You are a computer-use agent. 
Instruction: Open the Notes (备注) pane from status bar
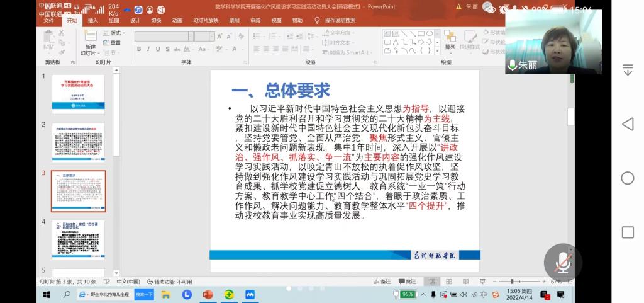[x=382, y=282]
